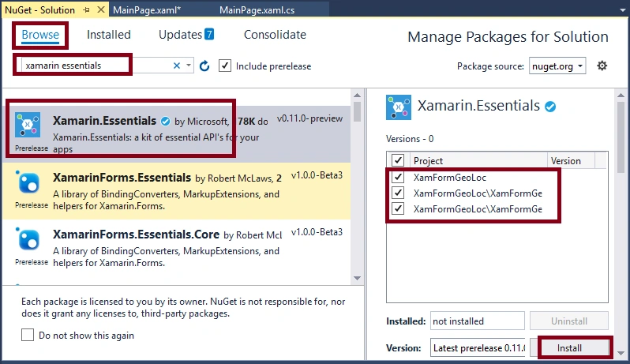This screenshot has width=630, height=364.
Task: Click v0.11.0-preview version text
Action: pos(309,118)
